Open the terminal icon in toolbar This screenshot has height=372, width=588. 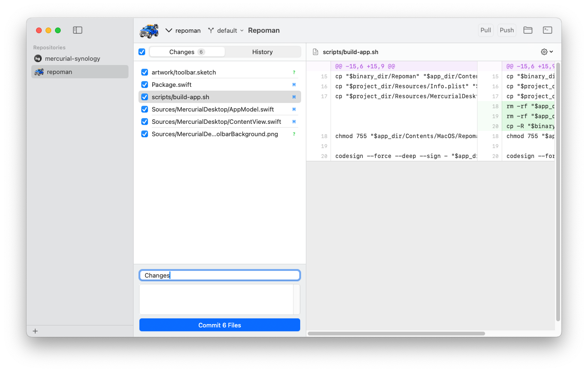[547, 30]
